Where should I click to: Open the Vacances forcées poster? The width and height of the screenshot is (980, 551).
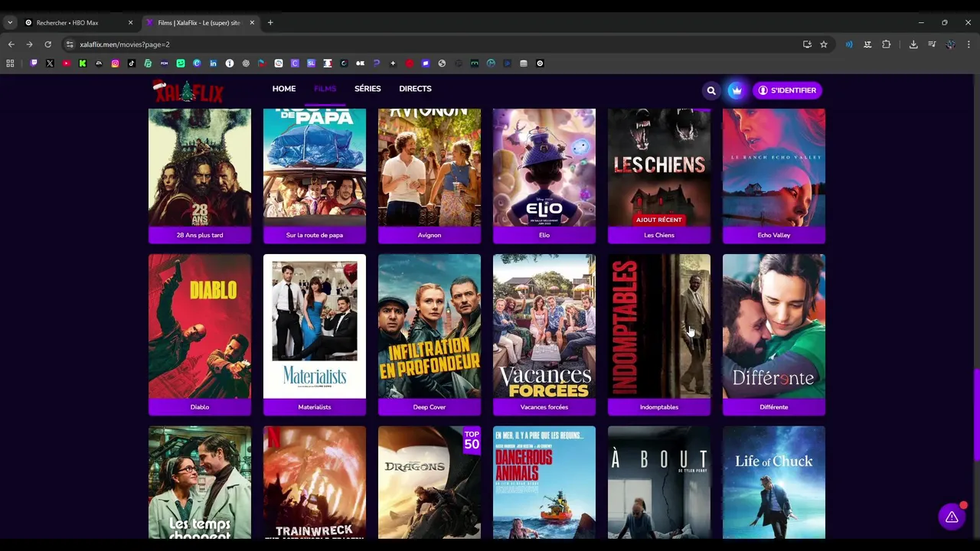pos(544,327)
